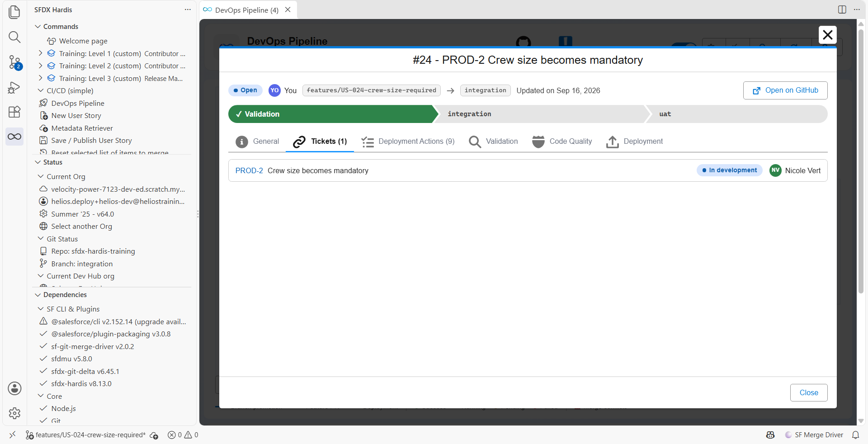
Task: Collapse SF CLI & Plugins group
Action: [41, 309]
